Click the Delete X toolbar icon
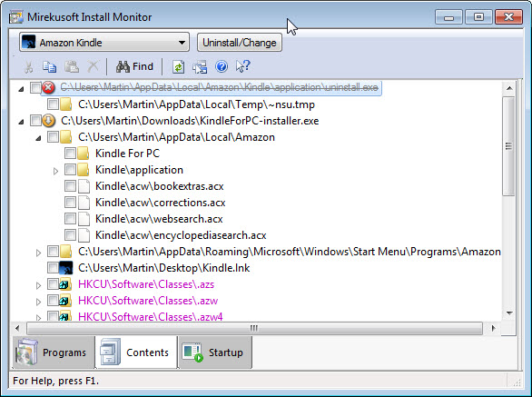532x397 pixels. (93, 66)
